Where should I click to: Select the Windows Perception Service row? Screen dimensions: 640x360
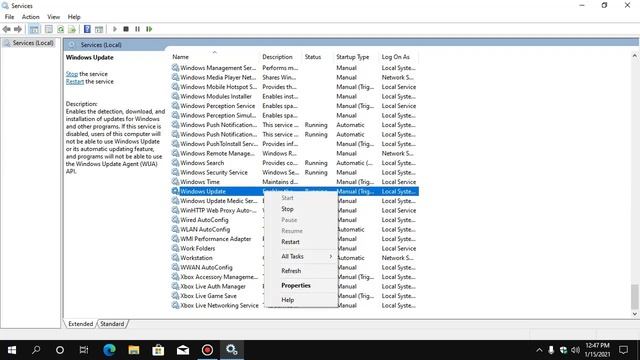pyautogui.click(x=295, y=106)
